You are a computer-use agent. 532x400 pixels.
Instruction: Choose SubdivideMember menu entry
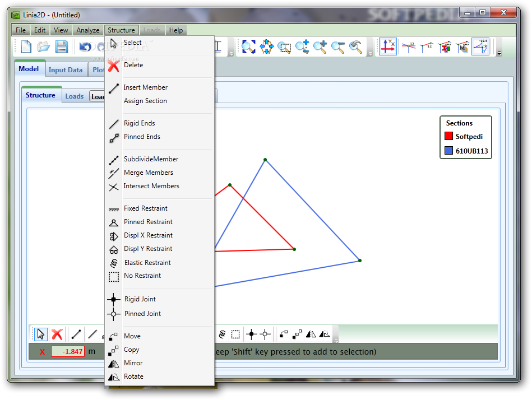159,159
